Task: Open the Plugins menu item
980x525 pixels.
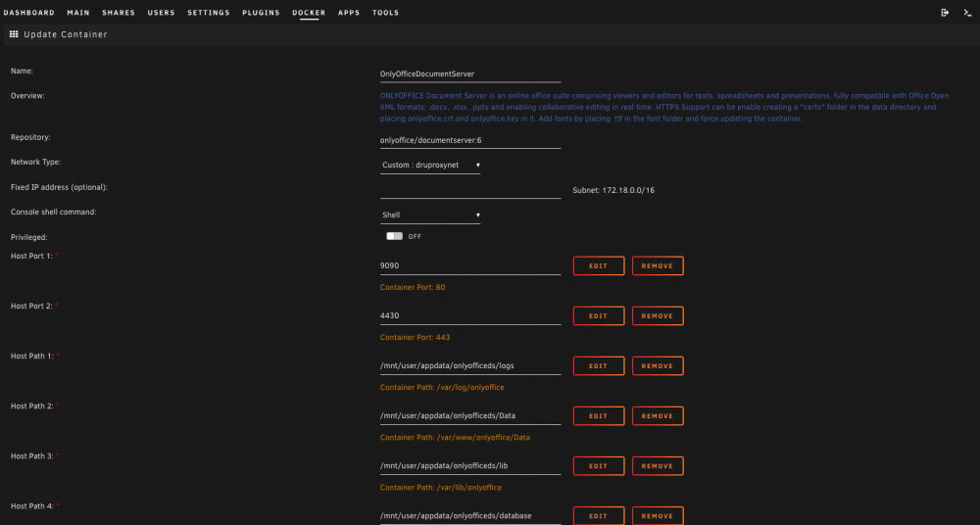Action: pos(262,13)
